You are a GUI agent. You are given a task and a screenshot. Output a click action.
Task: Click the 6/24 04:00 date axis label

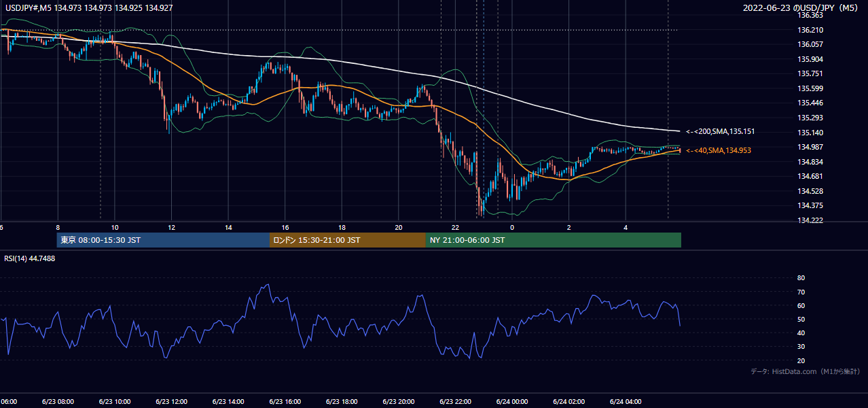coord(626,401)
